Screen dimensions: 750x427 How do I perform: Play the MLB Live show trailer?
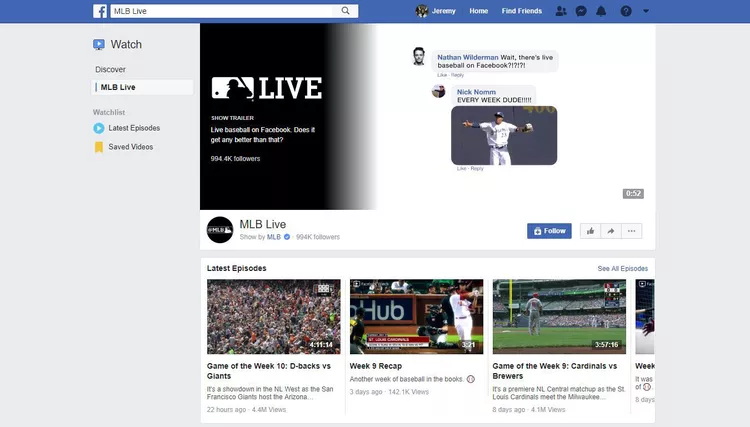[427, 116]
